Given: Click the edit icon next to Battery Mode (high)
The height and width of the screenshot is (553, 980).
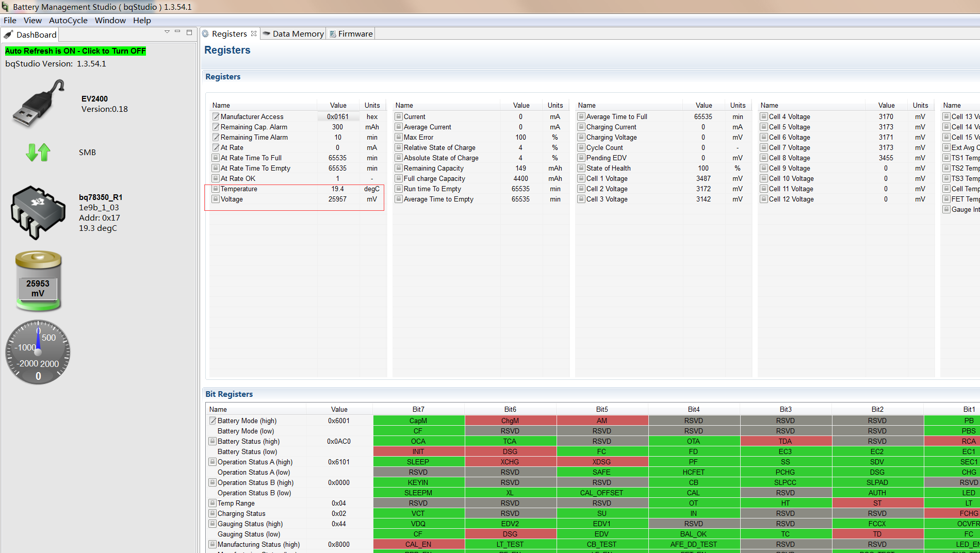Looking at the screenshot, I should click(x=213, y=421).
